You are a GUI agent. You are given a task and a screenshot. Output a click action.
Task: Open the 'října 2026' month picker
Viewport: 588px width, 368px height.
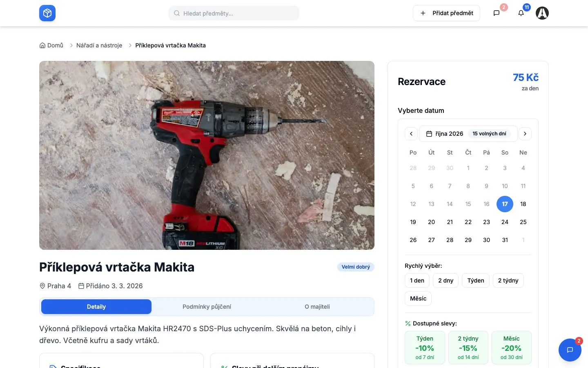(x=468, y=134)
